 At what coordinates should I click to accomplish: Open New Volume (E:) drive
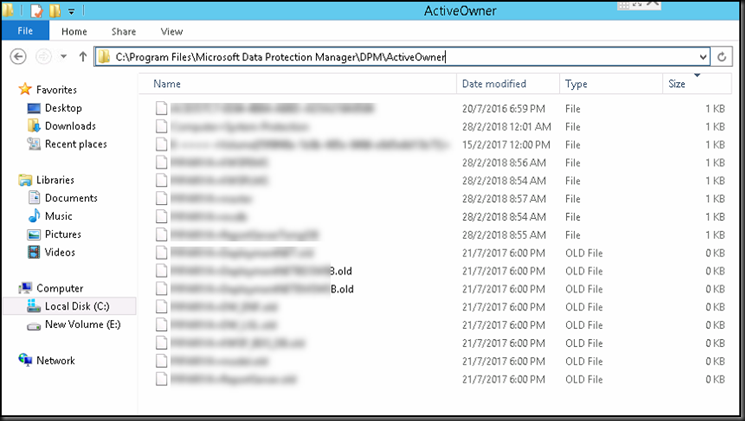click(x=83, y=324)
